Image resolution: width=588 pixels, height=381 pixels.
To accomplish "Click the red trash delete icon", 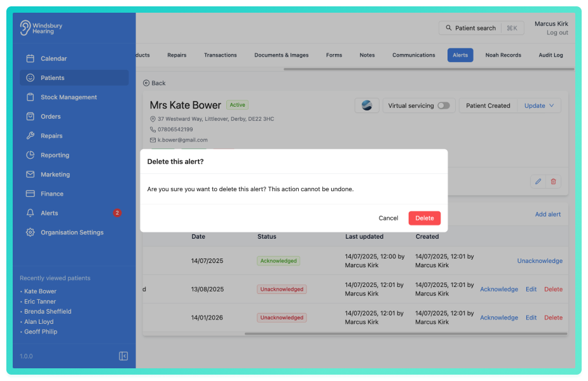I will click(553, 182).
